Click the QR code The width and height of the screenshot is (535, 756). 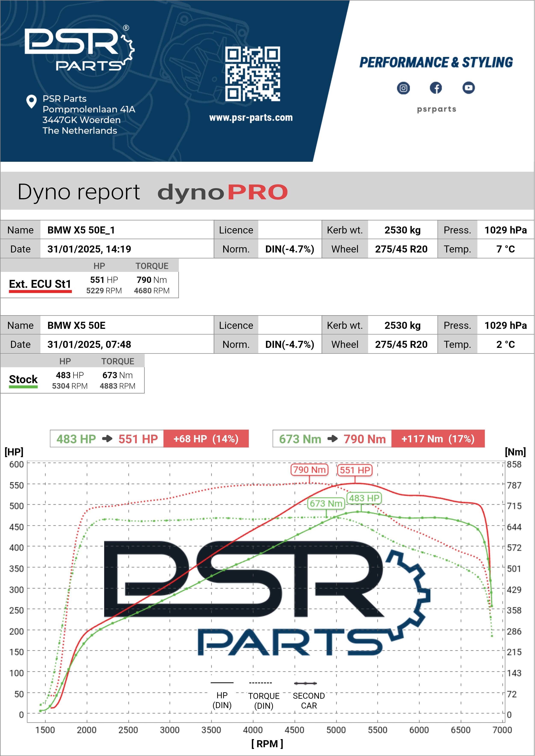[253, 74]
